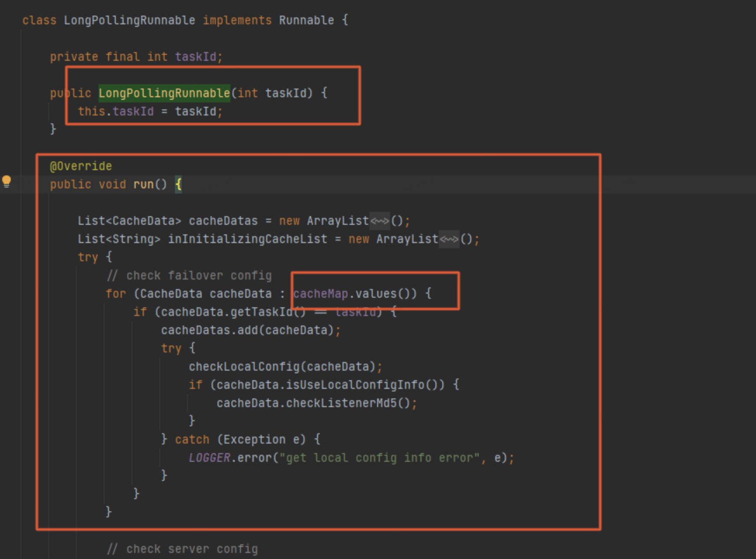Image resolution: width=756 pixels, height=559 pixels.
Task: Click the catch keyword
Action: tap(192, 440)
